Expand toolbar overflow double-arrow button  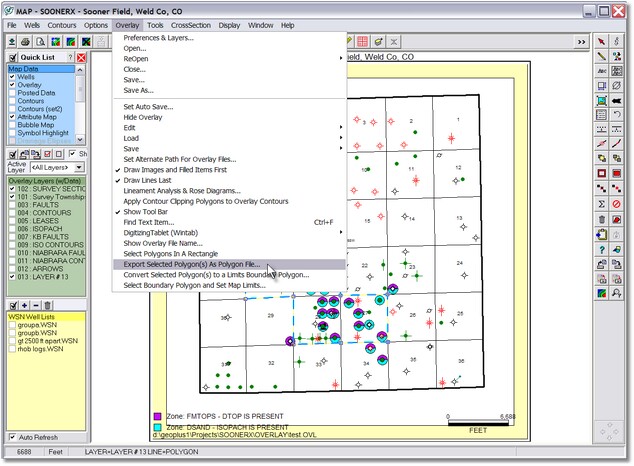coord(581,42)
